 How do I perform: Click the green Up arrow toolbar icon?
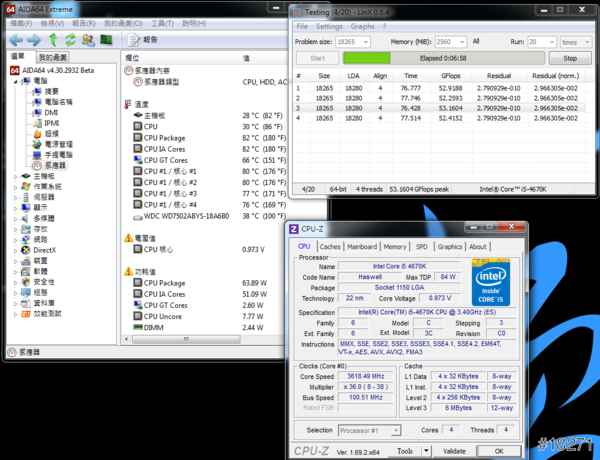51,39
